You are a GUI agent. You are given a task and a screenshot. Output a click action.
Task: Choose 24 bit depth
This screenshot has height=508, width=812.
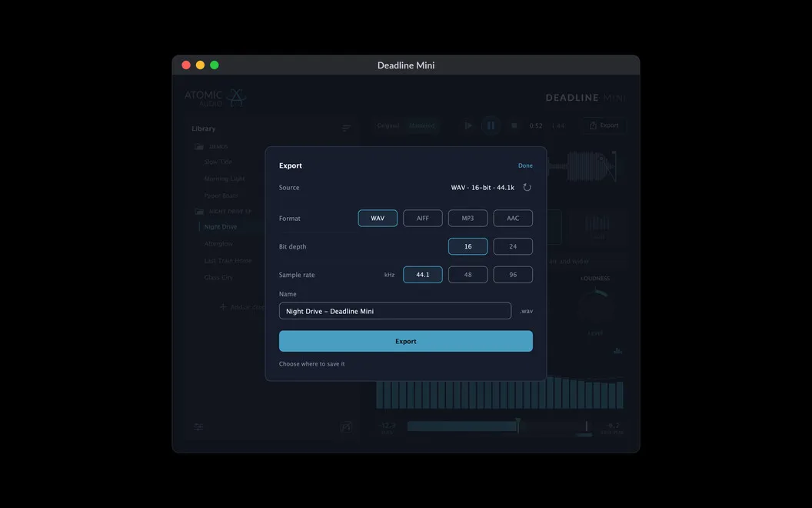[513, 246]
